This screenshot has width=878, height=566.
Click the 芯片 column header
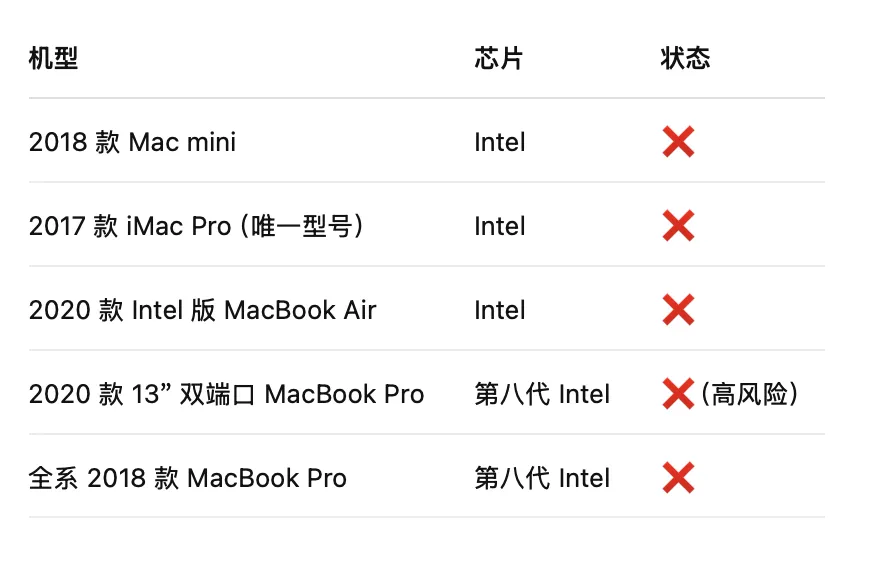tap(498, 58)
